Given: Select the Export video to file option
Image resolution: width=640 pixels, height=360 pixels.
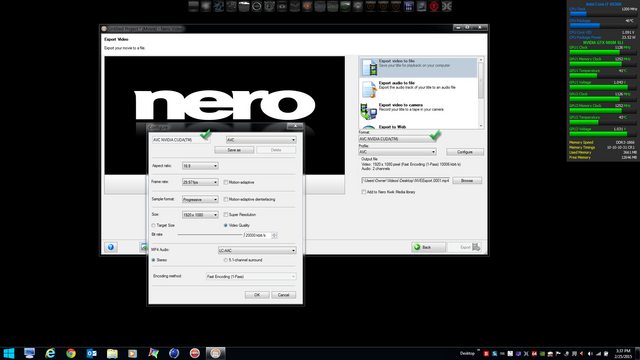Looking at the screenshot, I should (418, 67).
